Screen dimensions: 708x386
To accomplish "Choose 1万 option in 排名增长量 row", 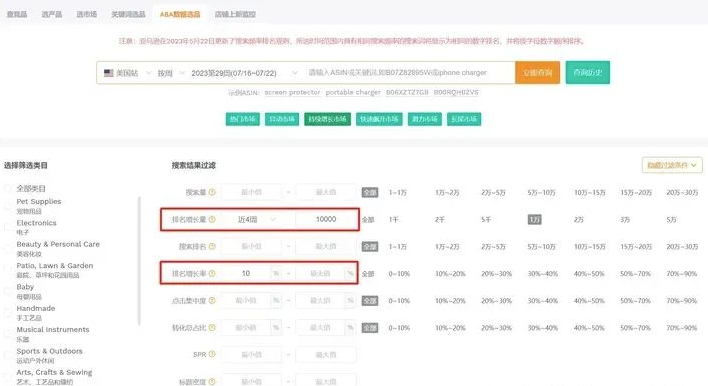I will (x=534, y=219).
